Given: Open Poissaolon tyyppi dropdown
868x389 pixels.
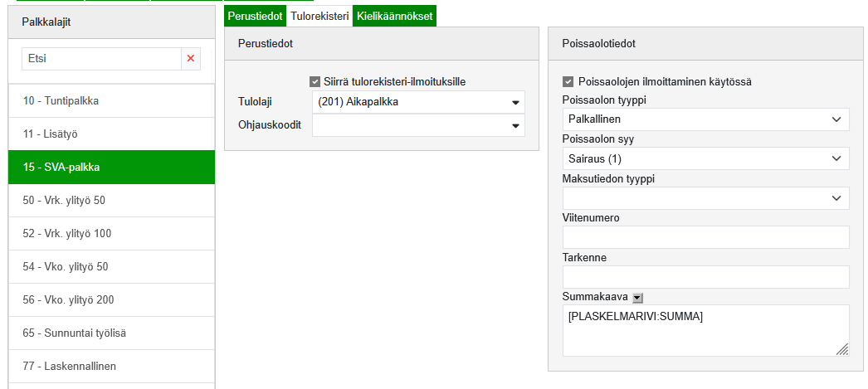Looking at the screenshot, I should 705,119.
